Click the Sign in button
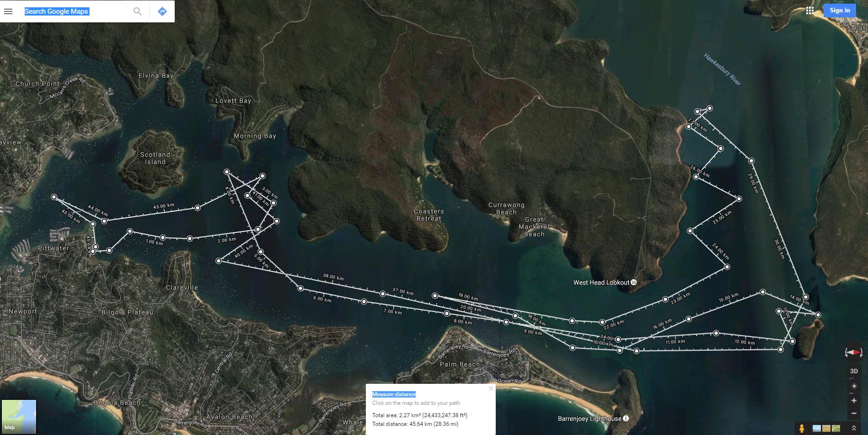This screenshot has height=435, width=868. [x=840, y=11]
